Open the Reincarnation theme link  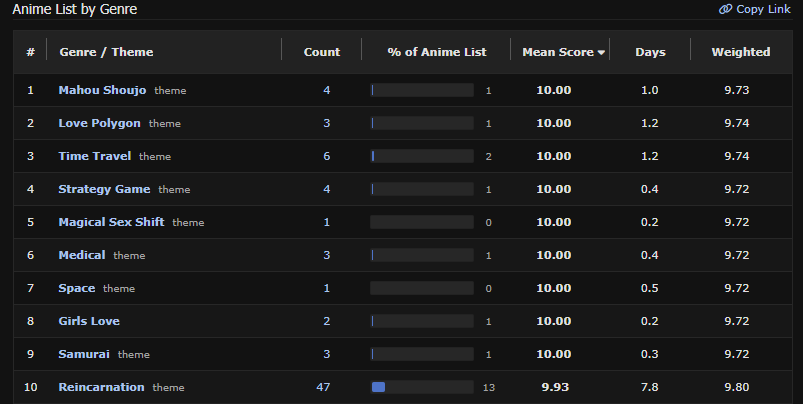[101, 387]
